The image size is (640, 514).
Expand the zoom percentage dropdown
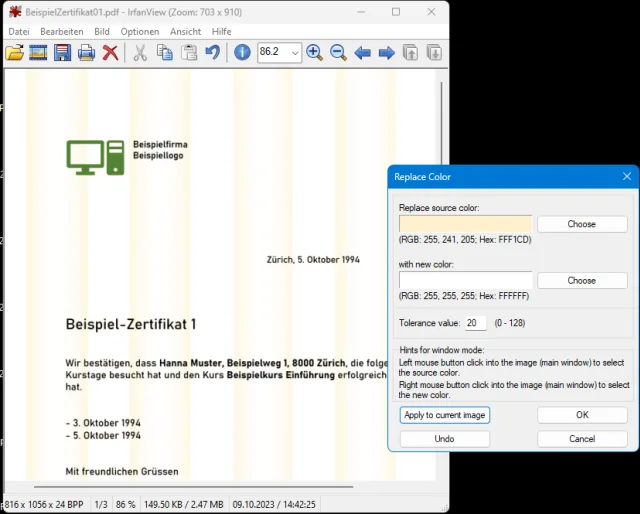click(x=295, y=53)
